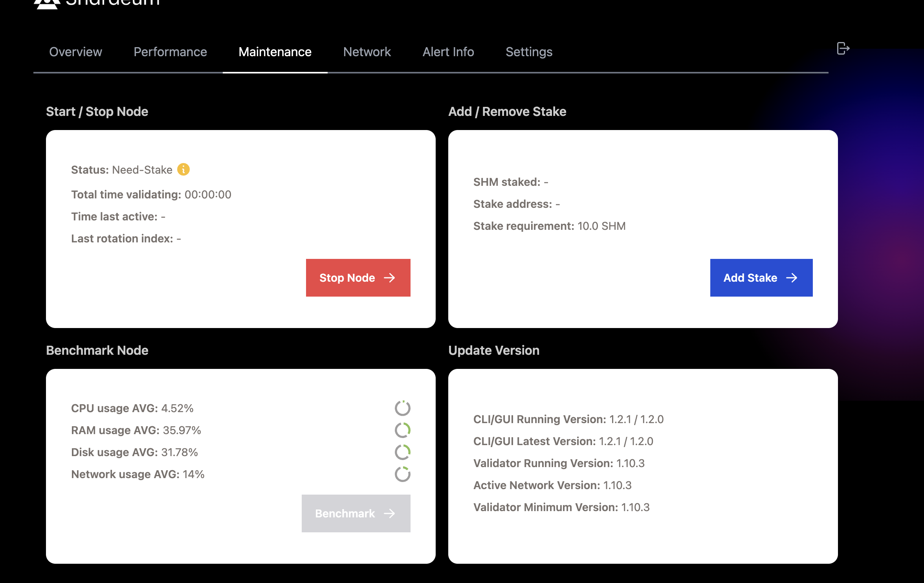The height and width of the screenshot is (583, 924).
Task: Select the Maintenance tab
Action: click(275, 52)
